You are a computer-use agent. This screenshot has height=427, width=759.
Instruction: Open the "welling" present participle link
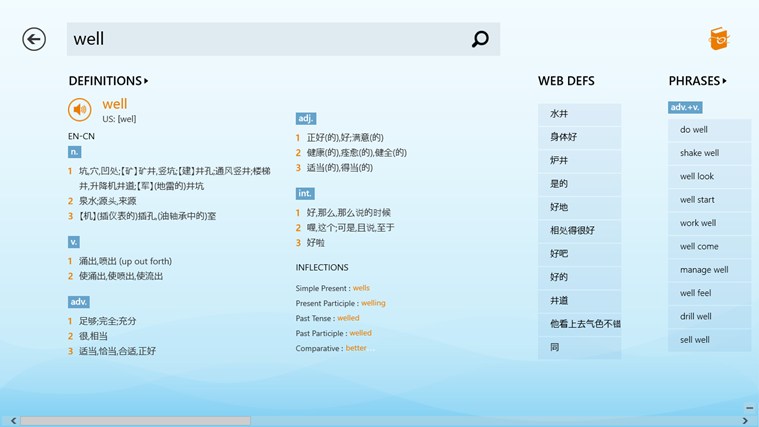tap(373, 303)
